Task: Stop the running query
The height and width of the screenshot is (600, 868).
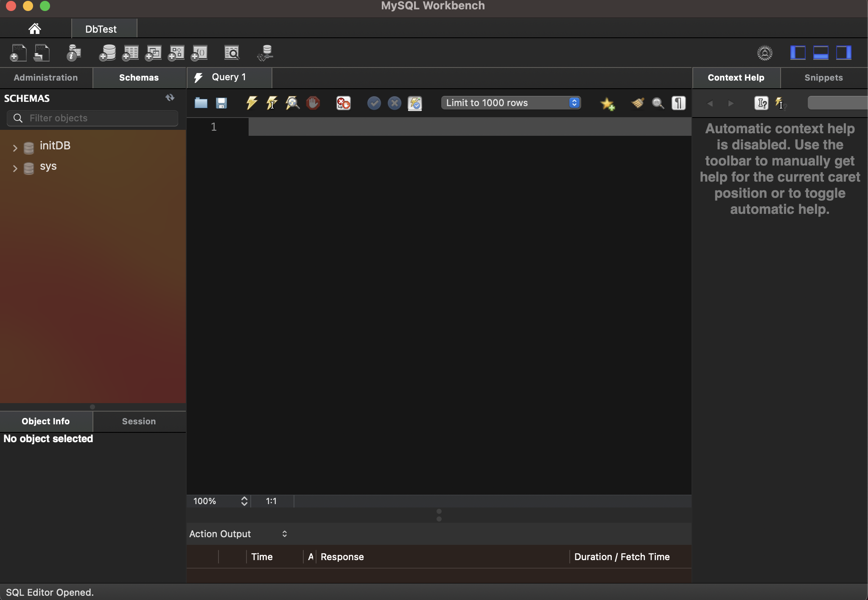Action: click(313, 103)
